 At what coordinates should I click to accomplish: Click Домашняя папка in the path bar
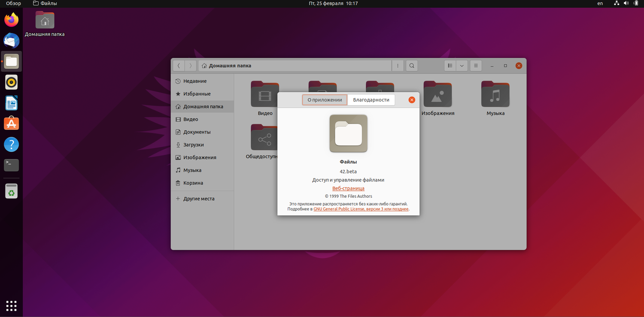point(226,66)
